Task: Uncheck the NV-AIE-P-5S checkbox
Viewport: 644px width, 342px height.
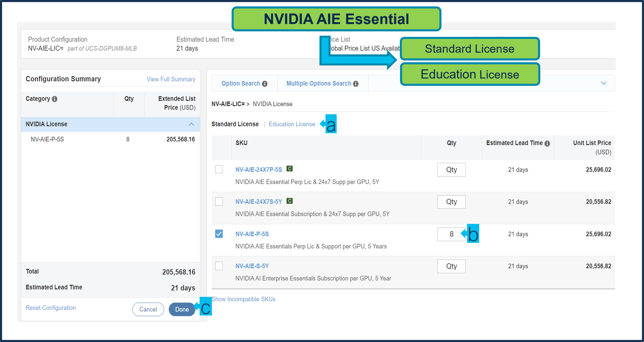Action: pyautogui.click(x=219, y=234)
